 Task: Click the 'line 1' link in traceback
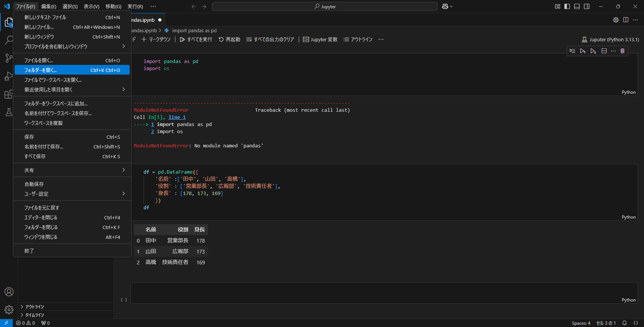(177, 117)
